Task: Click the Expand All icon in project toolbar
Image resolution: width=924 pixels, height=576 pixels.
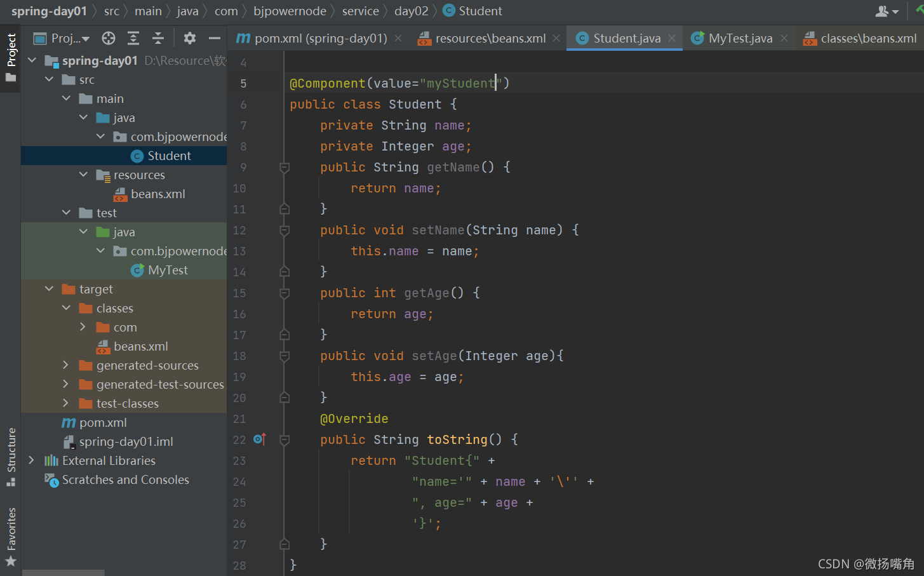Action: pyautogui.click(x=133, y=39)
